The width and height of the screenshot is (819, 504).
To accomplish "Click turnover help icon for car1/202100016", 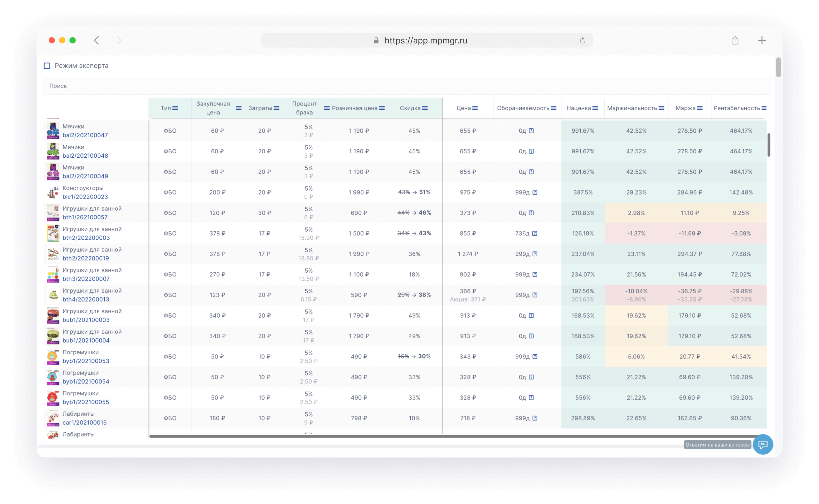I will click(x=535, y=418).
